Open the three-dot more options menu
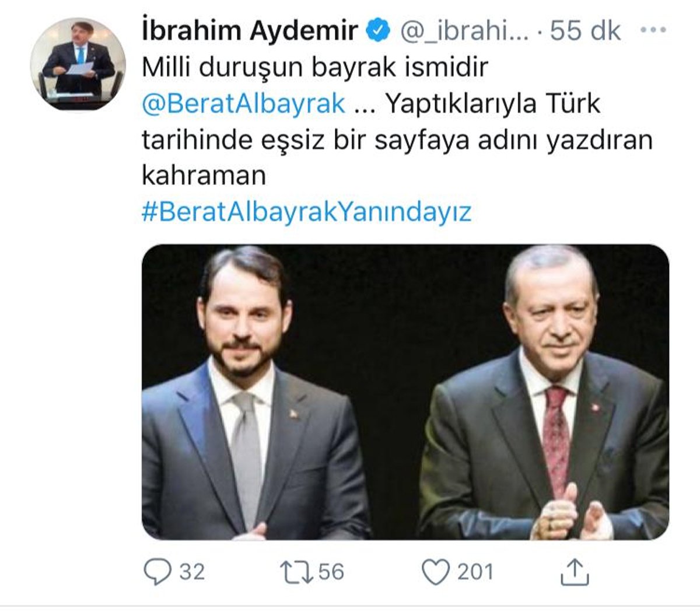The image size is (700, 615). pyautogui.click(x=653, y=30)
